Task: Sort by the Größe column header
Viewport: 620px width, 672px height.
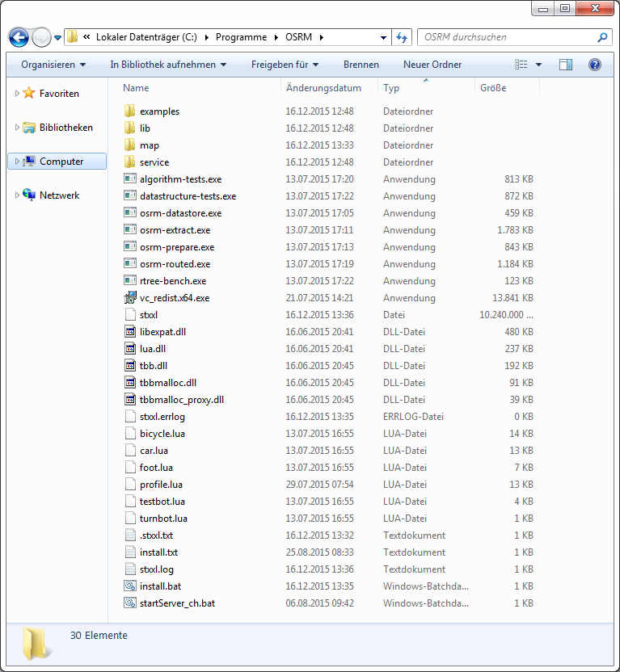Action: tap(493, 88)
